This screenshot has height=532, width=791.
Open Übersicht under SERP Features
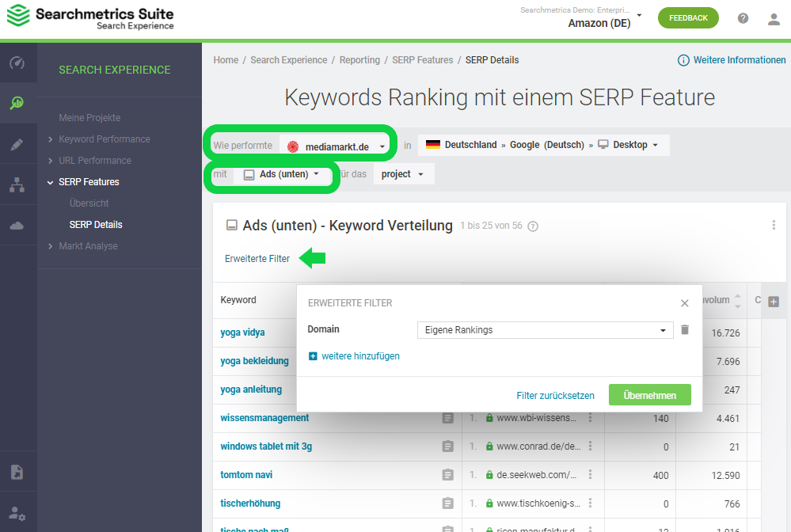89,203
